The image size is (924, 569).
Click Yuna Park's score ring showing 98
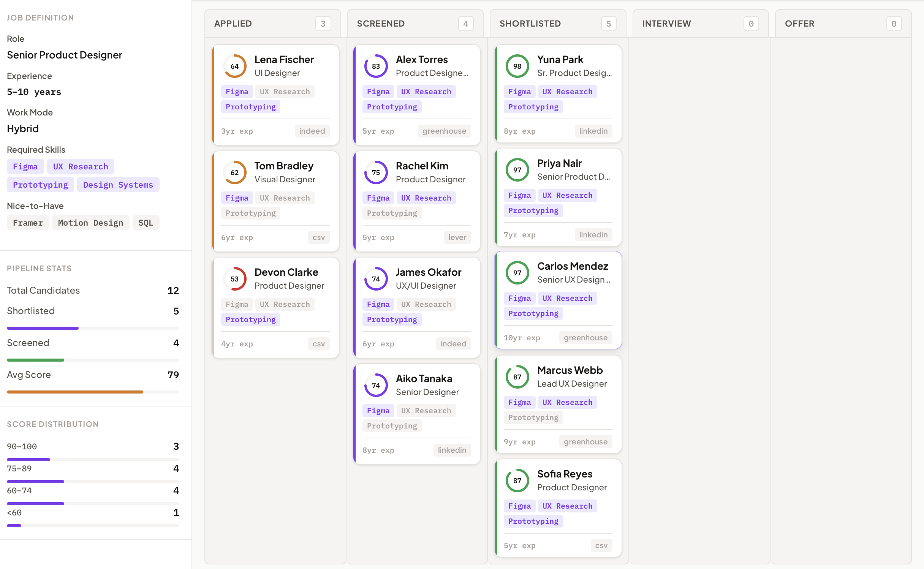click(x=517, y=66)
